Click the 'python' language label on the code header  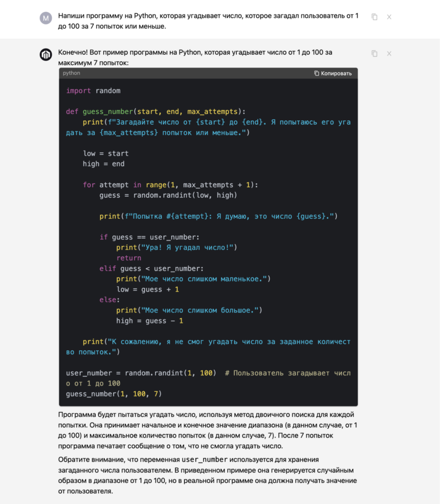click(x=71, y=73)
